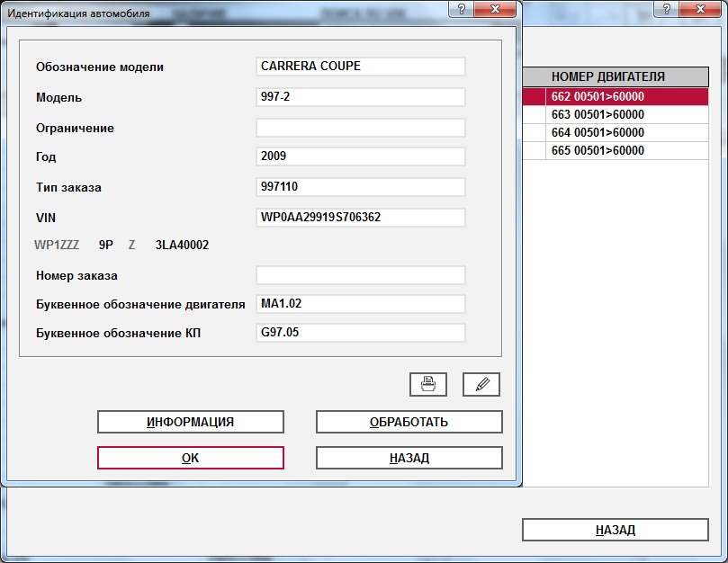
Task: Open the ИНФОРМАЦИЯ button
Action: (191, 422)
